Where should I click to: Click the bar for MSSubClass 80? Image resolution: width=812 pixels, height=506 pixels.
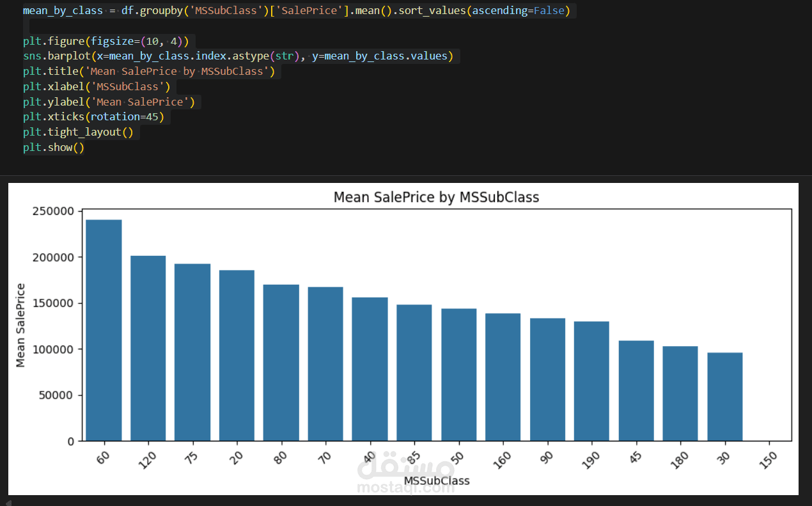(x=281, y=363)
